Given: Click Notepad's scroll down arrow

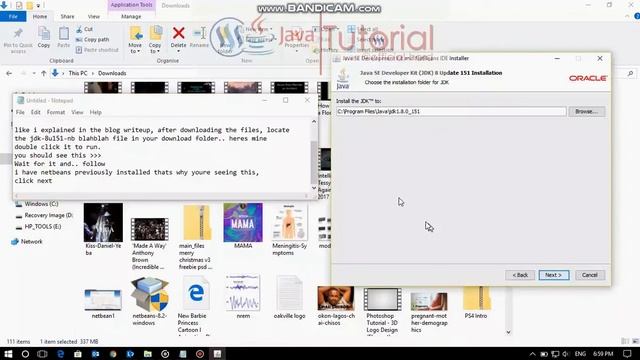Looking at the screenshot, I should tap(313, 188).
